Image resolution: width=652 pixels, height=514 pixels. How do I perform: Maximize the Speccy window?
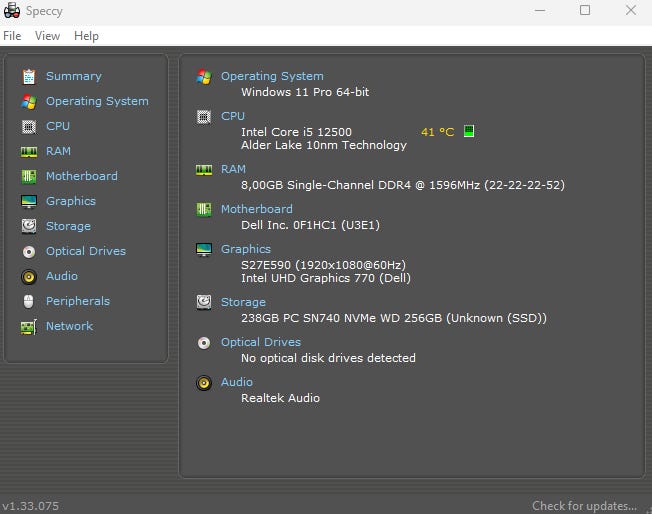[x=585, y=10]
